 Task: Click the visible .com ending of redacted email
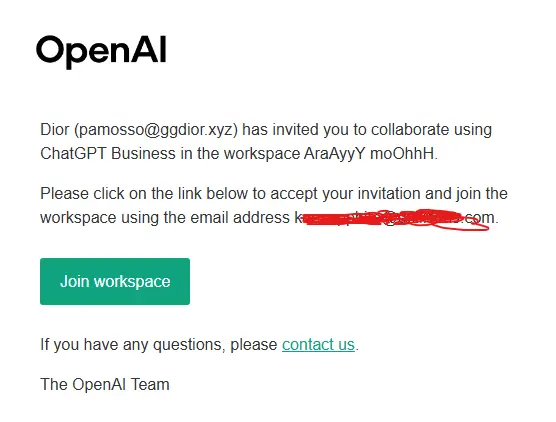point(479,217)
